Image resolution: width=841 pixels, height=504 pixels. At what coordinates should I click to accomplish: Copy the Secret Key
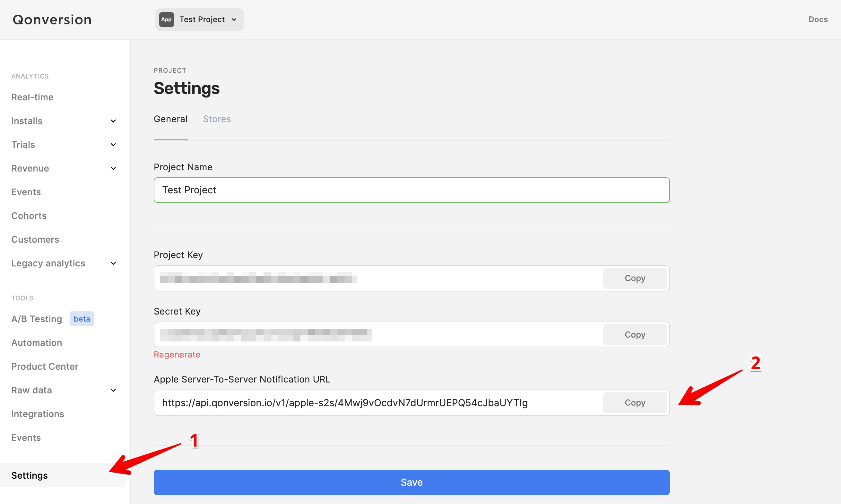[x=634, y=334]
